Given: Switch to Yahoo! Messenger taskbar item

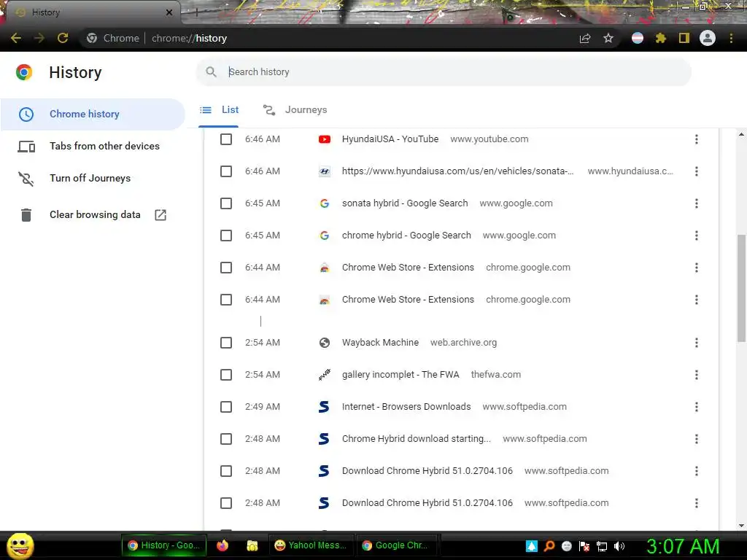Looking at the screenshot, I should (310, 545).
